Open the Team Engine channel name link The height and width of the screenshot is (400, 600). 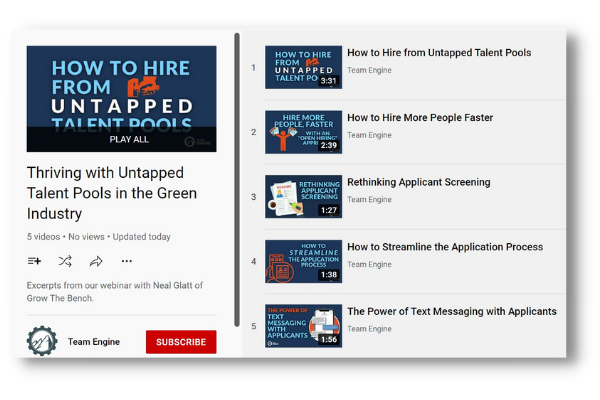coord(94,341)
